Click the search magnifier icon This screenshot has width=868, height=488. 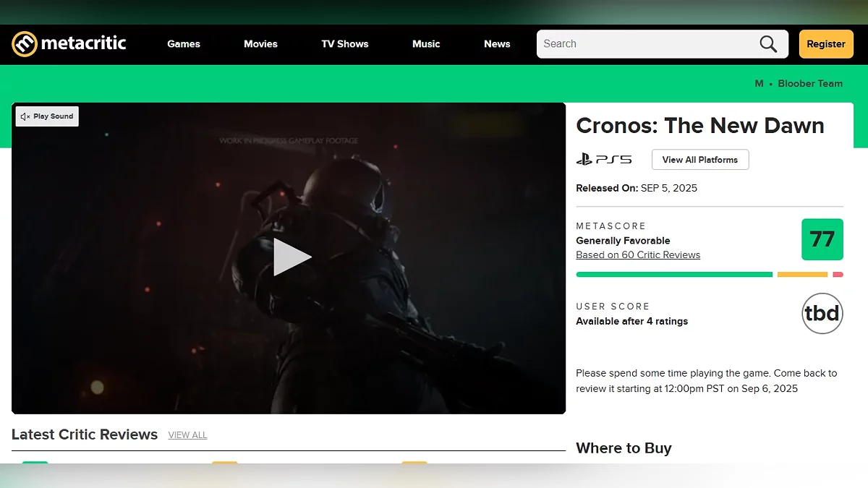[x=768, y=44]
